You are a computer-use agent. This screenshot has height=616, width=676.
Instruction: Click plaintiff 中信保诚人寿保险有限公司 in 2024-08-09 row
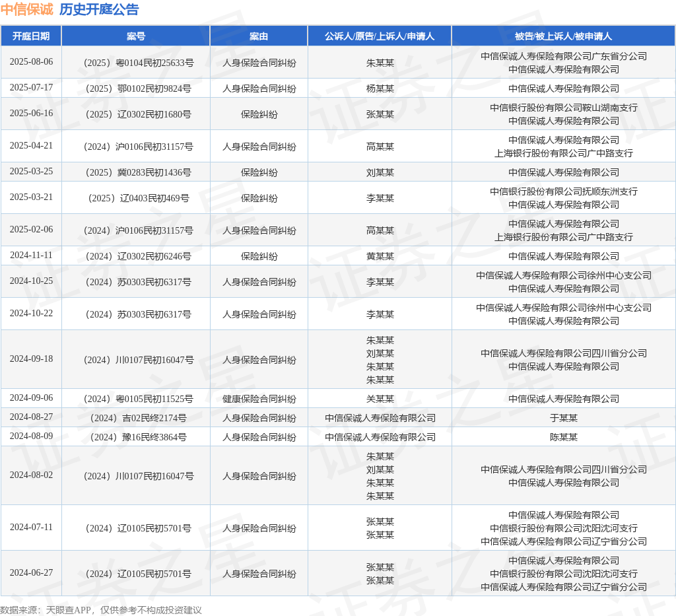pyautogui.click(x=380, y=437)
